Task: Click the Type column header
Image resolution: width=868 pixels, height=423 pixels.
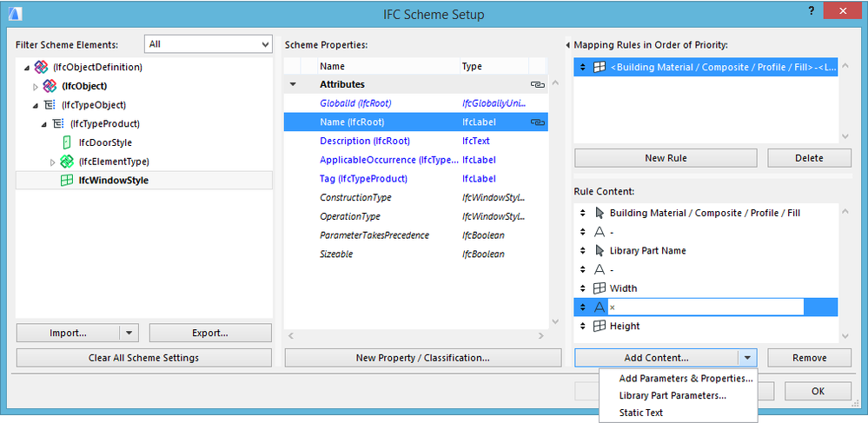Action: (x=494, y=66)
